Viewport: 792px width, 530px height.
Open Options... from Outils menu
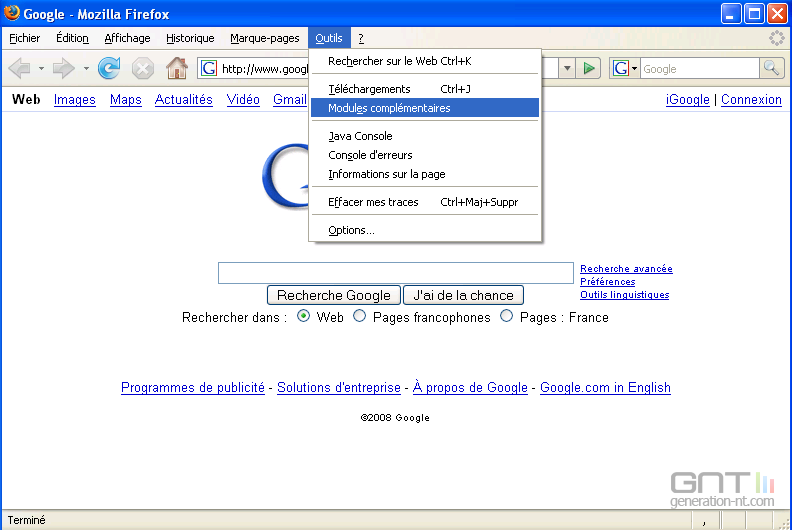(x=425, y=230)
